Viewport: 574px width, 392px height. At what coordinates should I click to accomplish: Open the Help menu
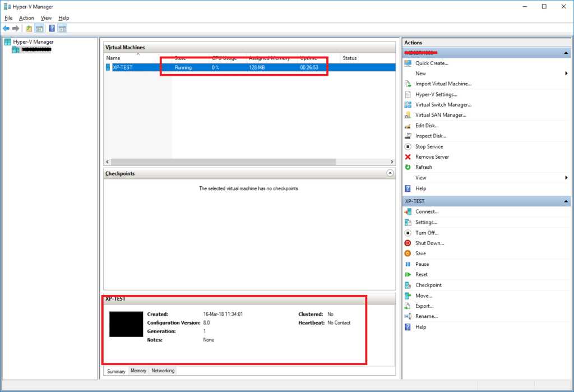(64, 17)
